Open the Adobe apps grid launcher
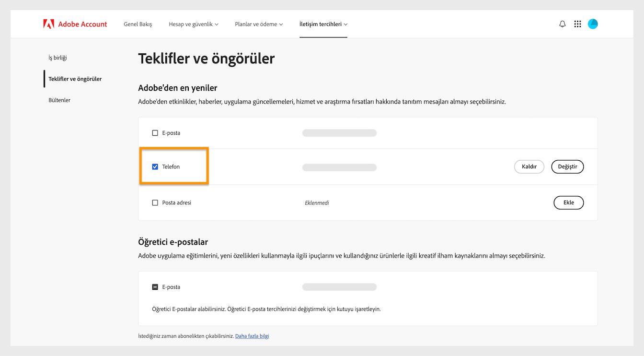Screen dimensions: 644x356 pyautogui.click(x=577, y=24)
